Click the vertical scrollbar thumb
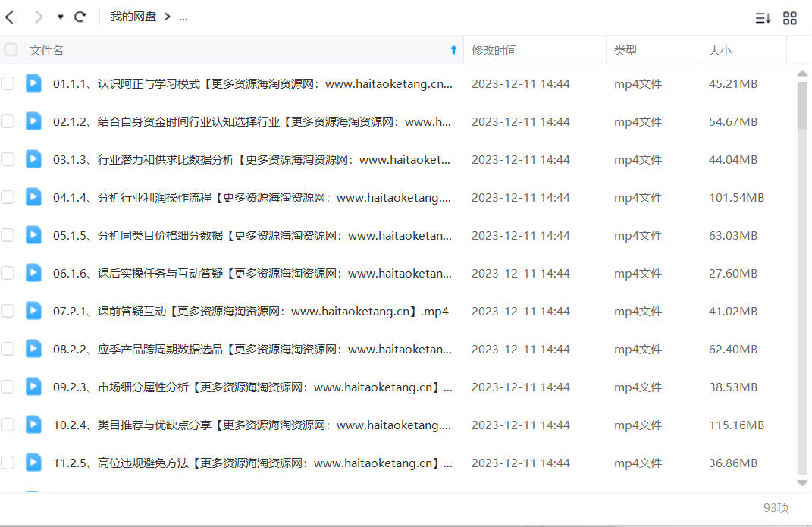The height and width of the screenshot is (527, 812). click(x=802, y=105)
